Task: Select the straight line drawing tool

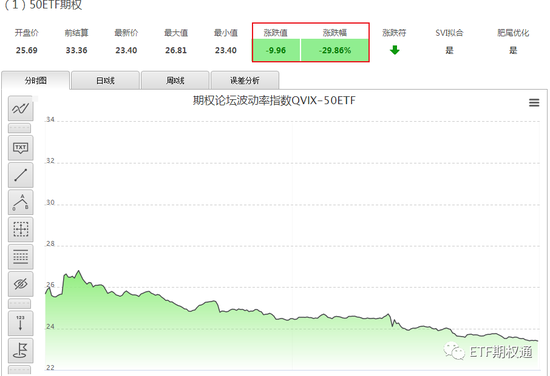Action: tap(21, 175)
